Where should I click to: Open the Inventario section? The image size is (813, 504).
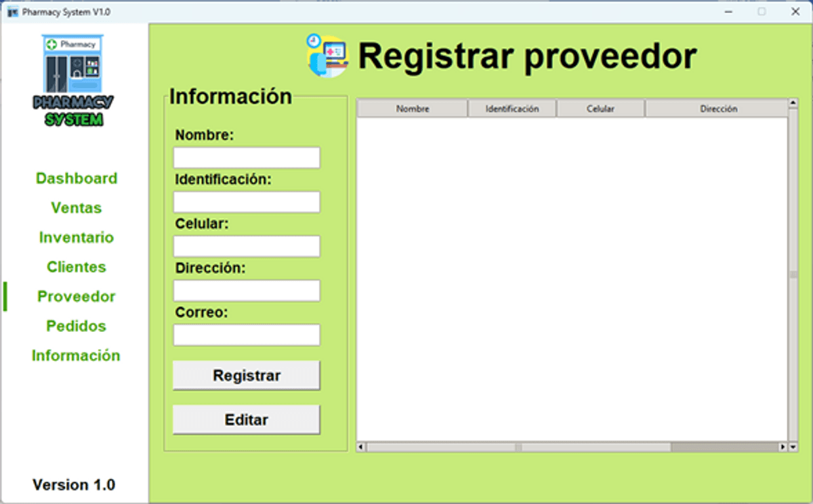[77, 238]
